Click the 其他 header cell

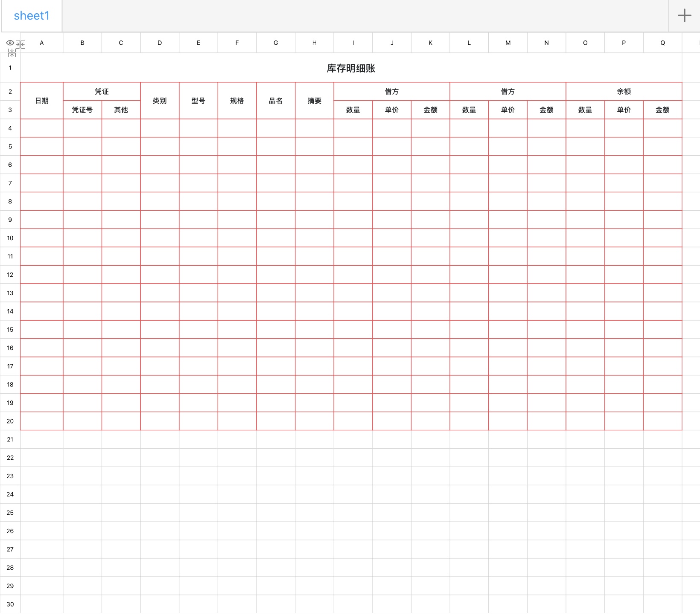click(121, 110)
